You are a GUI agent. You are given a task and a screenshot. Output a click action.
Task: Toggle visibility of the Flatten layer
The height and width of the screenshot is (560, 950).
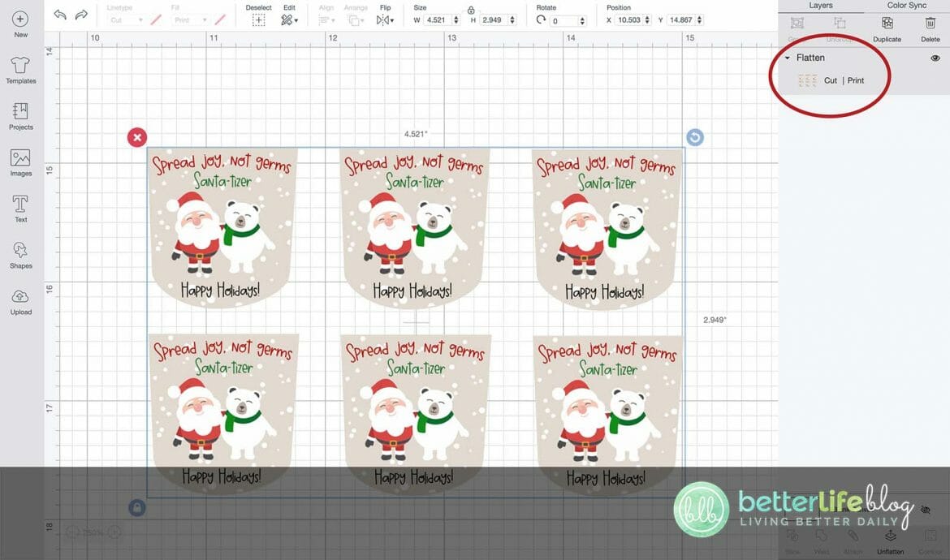pyautogui.click(x=935, y=58)
